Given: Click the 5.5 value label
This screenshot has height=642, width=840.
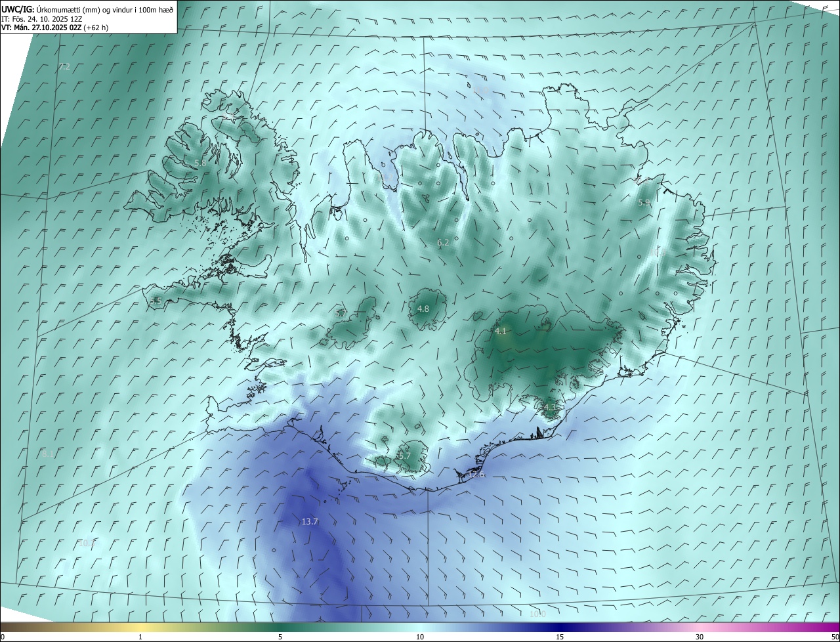Looking at the screenshot, I should point(156,301).
